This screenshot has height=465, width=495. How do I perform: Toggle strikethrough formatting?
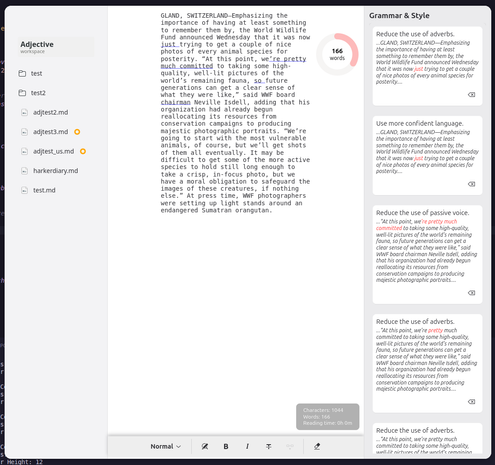[269, 446]
